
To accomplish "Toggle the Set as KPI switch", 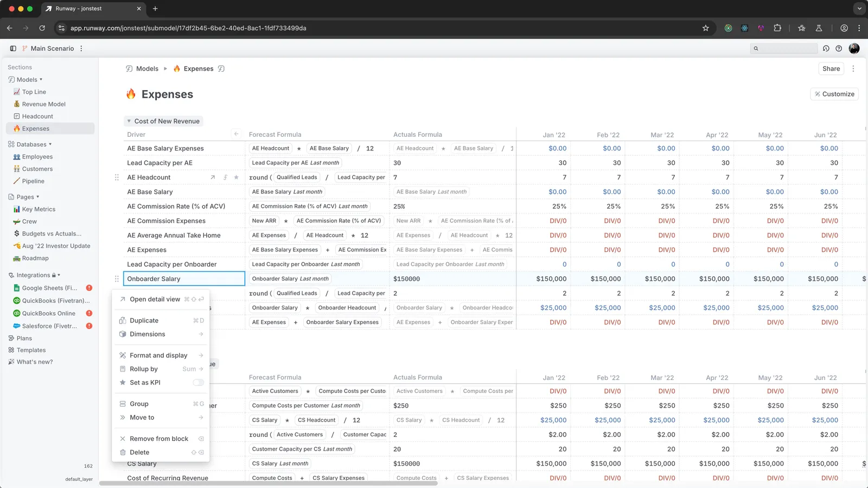I will pyautogui.click(x=199, y=383).
